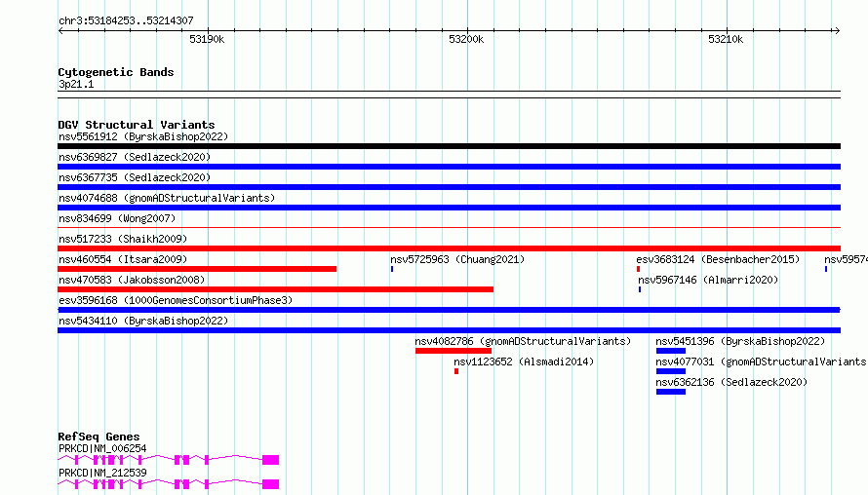This screenshot has height=495, width=868.
Task: Select the red nsv470583 variant bar
Action: coord(276,289)
